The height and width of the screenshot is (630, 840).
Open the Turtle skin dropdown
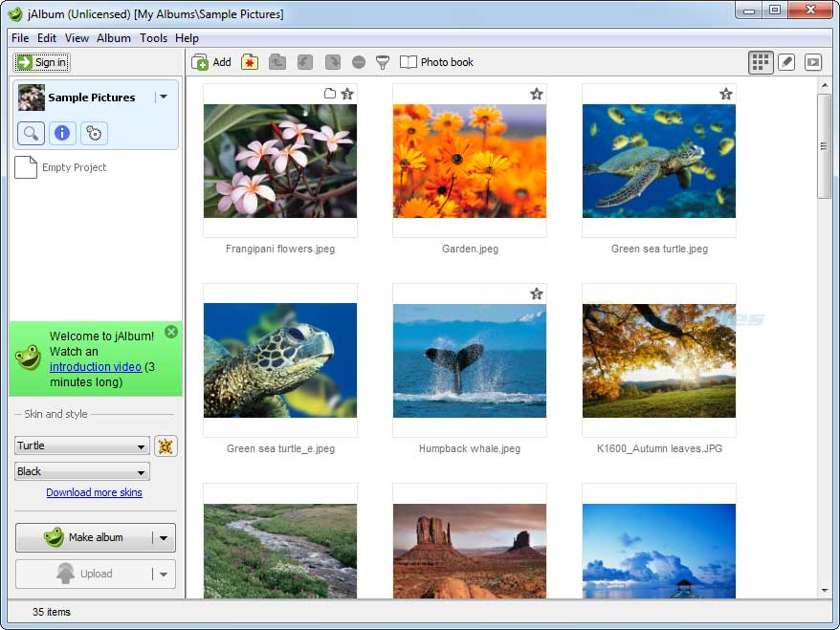(x=82, y=445)
